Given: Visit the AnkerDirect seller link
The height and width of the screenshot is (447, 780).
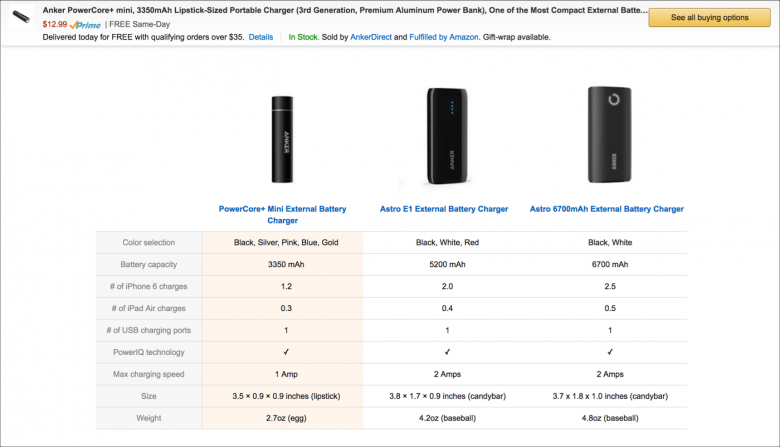Looking at the screenshot, I should (x=371, y=37).
